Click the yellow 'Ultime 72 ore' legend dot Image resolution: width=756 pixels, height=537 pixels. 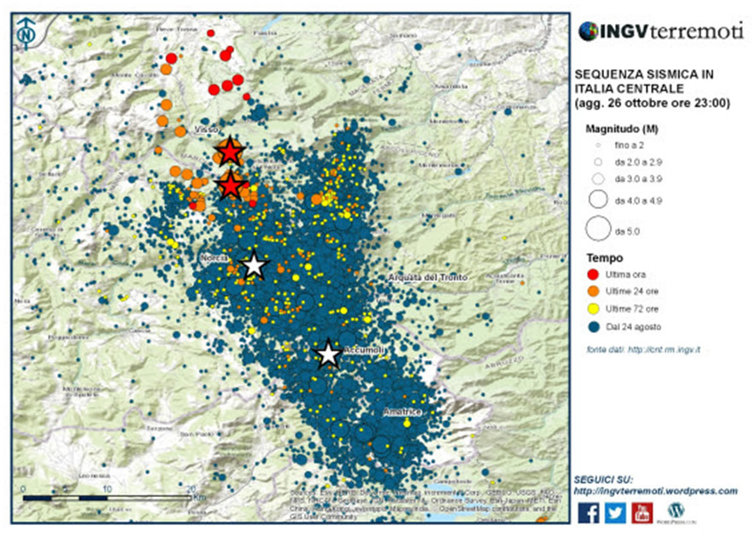[593, 309]
